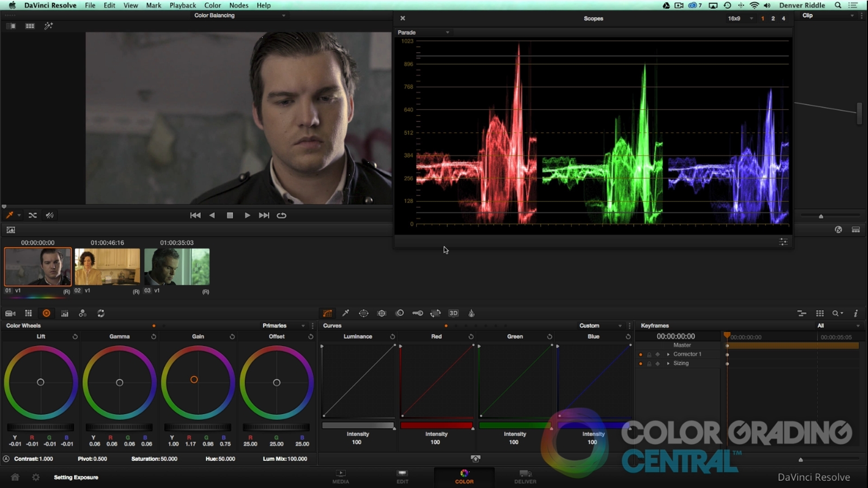Screen dimensions: 868x488
Task: Toggle the mute audio icon below viewer
Action: [x=49, y=216]
